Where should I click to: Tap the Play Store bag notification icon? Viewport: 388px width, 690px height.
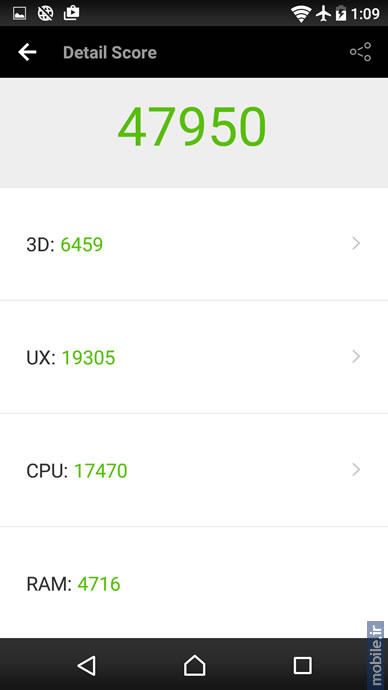coord(71,13)
